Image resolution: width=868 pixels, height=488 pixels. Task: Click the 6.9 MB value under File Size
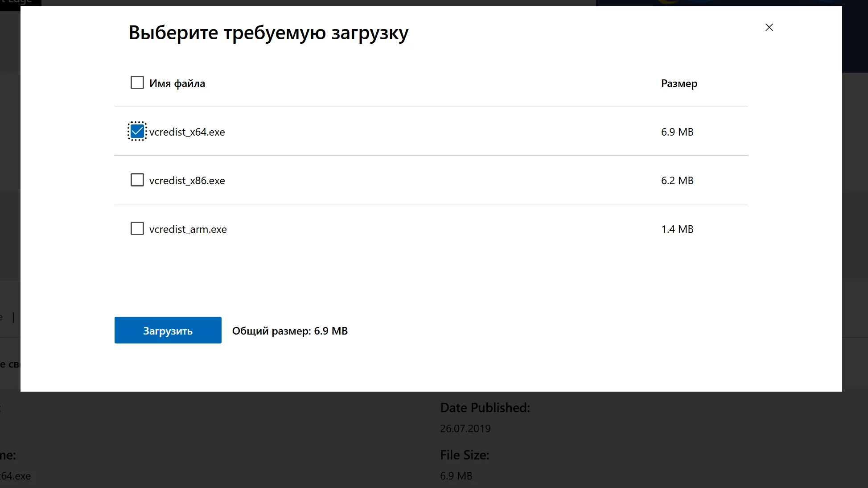tap(456, 476)
